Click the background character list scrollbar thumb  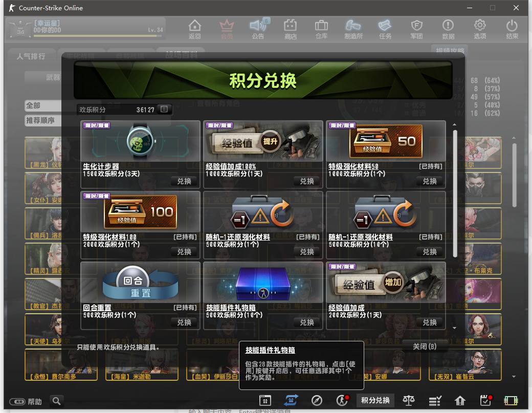(515, 175)
